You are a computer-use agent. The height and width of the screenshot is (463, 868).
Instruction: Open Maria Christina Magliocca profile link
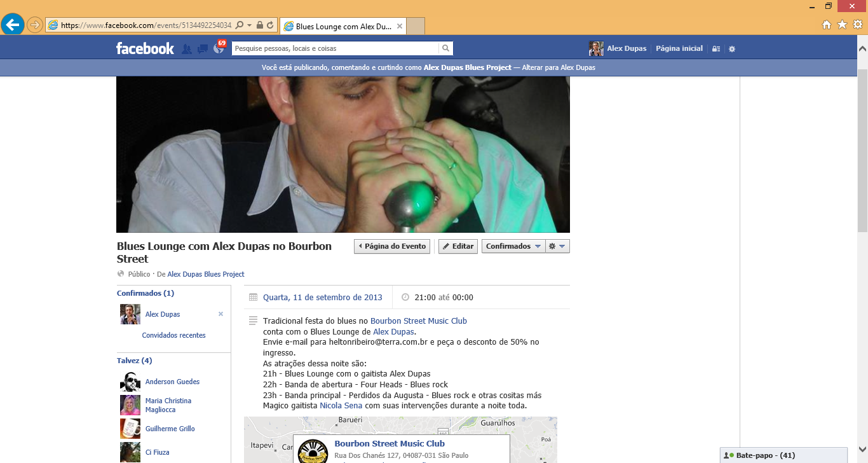[168, 405]
